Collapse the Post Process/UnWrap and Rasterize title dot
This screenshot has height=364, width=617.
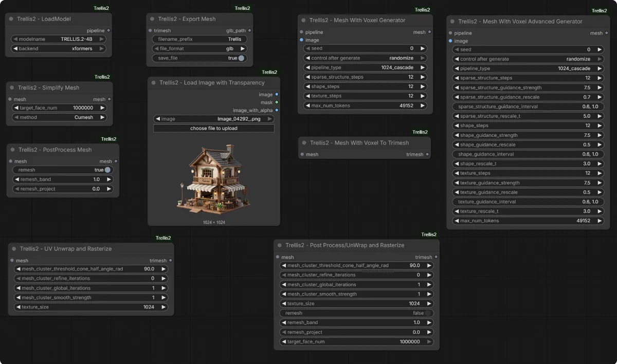(x=279, y=245)
